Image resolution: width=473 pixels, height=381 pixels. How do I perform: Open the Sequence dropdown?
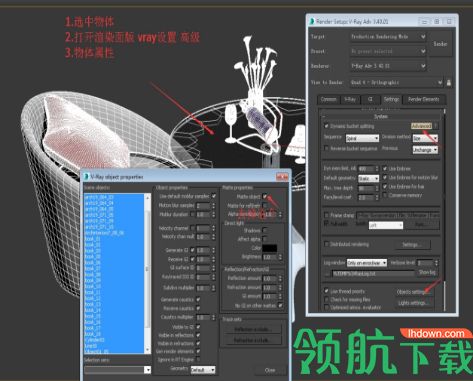point(362,138)
